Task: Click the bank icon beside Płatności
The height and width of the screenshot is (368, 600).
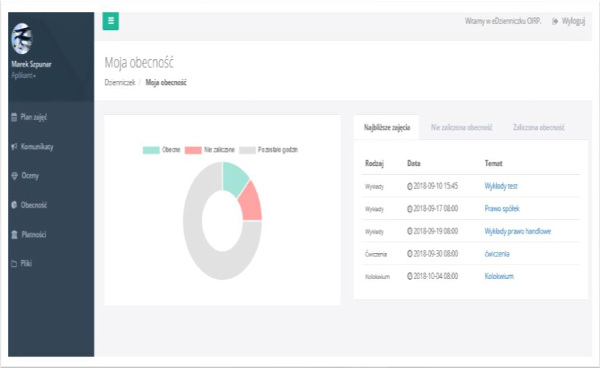Action: coord(15,234)
